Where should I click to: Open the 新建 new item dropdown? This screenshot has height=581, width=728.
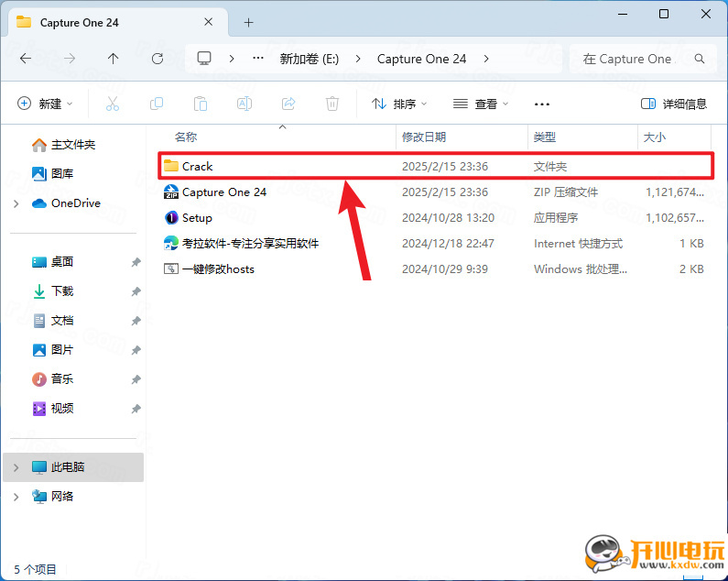[x=45, y=104]
